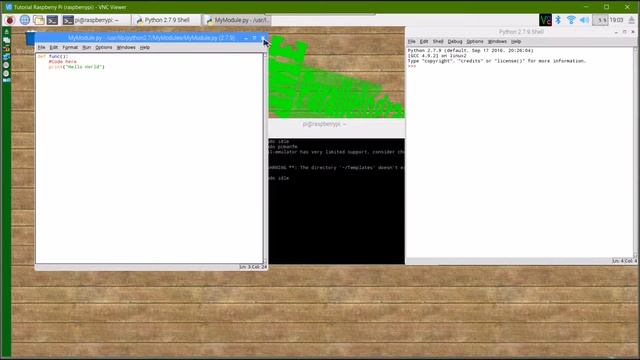640x360 pixels.
Task: Open the File Manager folder icon
Action: tap(39, 20)
